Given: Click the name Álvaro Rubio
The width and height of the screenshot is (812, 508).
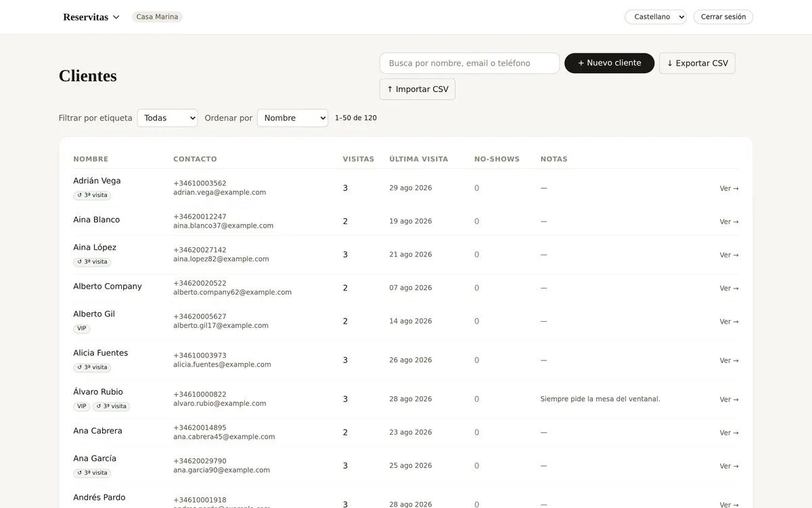Looking at the screenshot, I should 98,391.
